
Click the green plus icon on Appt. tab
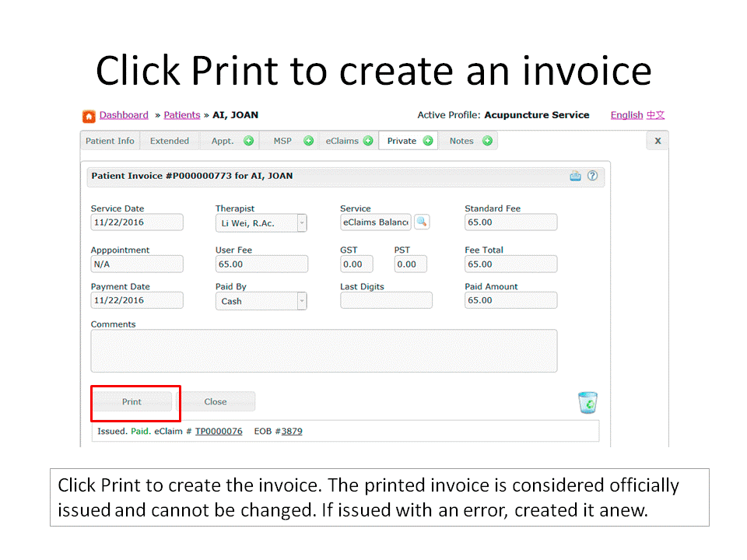(248, 141)
